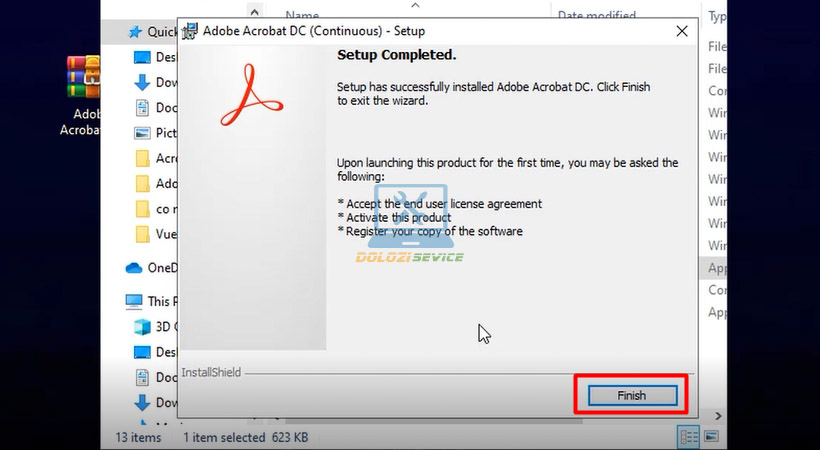Screen dimensions: 820x450
Task: Click the scroll-up arrow in navigation pane
Action: [x=254, y=14]
